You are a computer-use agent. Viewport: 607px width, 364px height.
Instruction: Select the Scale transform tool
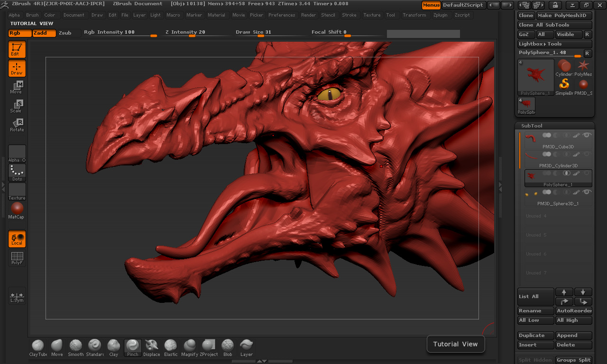click(x=17, y=106)
